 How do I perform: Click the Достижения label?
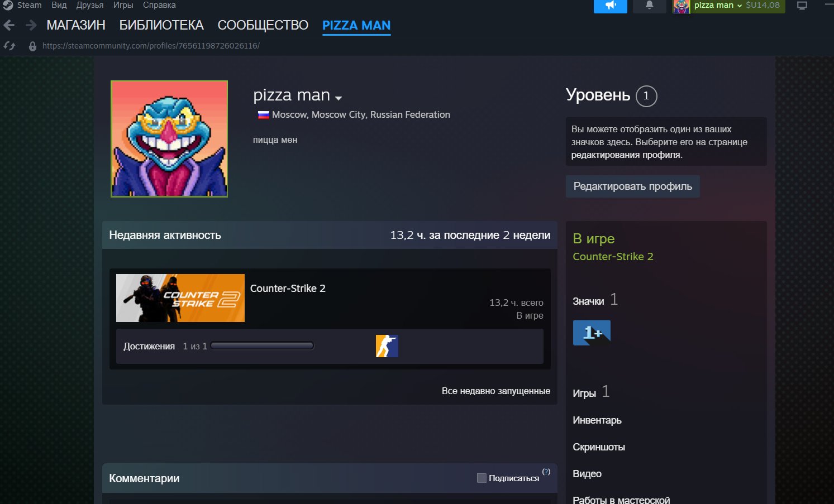tap(149, 347)
